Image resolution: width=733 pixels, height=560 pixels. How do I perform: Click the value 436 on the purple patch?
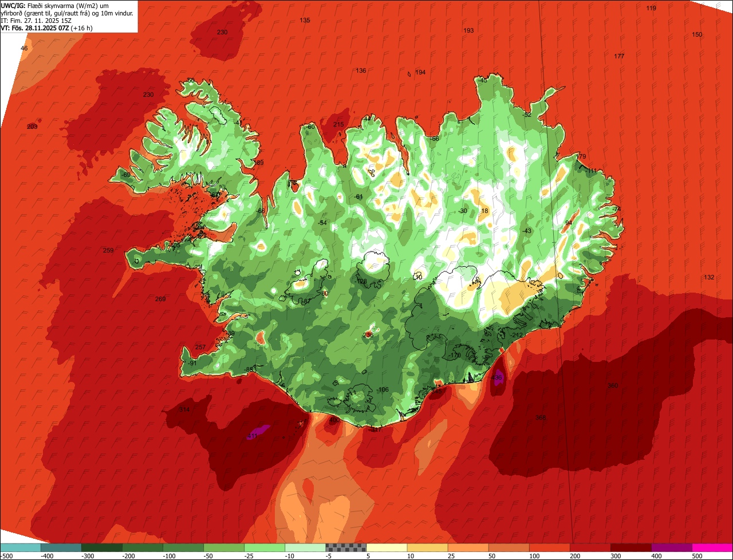pos(496,377)
